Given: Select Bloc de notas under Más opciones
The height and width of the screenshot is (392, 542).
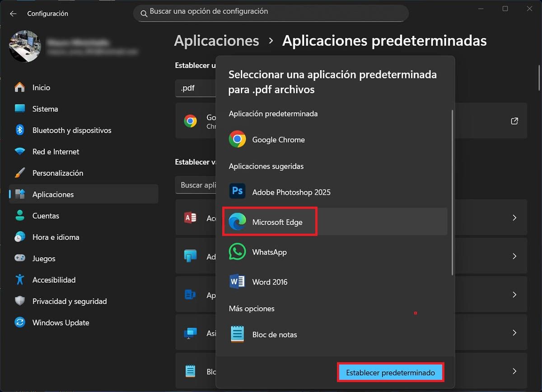Looking at the screenshot, I should [x=274, y=335].
